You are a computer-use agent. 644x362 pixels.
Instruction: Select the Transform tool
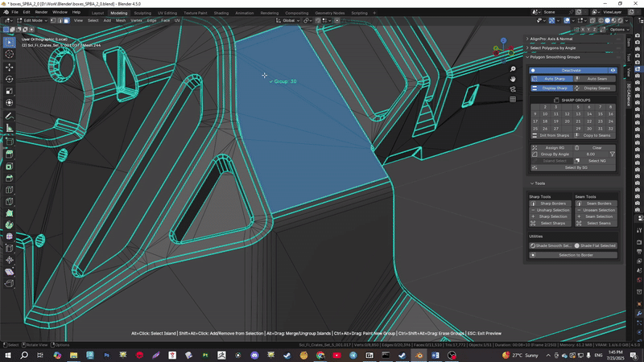10,103
